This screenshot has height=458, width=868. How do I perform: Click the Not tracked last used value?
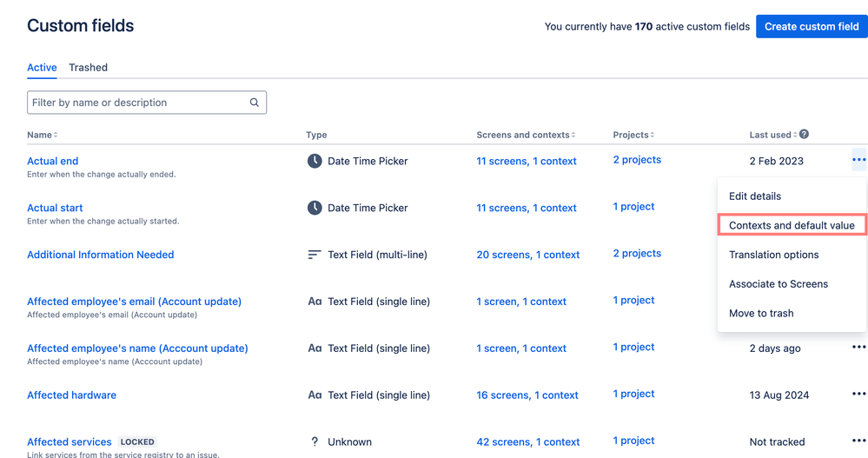coord(778,442)
